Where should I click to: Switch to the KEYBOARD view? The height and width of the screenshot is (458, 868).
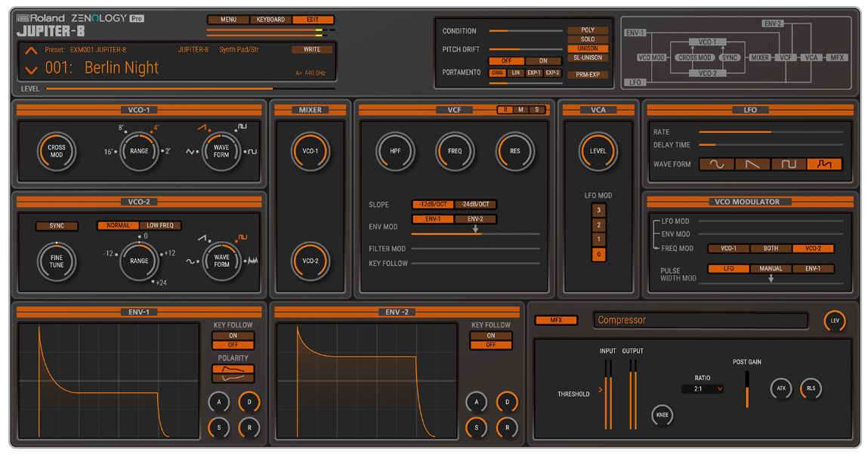270,20
